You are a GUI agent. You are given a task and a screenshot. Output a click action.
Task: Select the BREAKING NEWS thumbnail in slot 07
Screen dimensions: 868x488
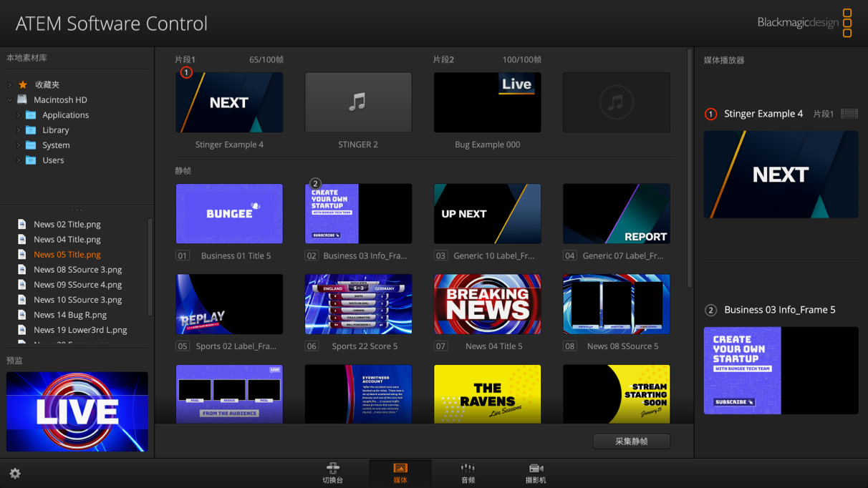(487, 304)
